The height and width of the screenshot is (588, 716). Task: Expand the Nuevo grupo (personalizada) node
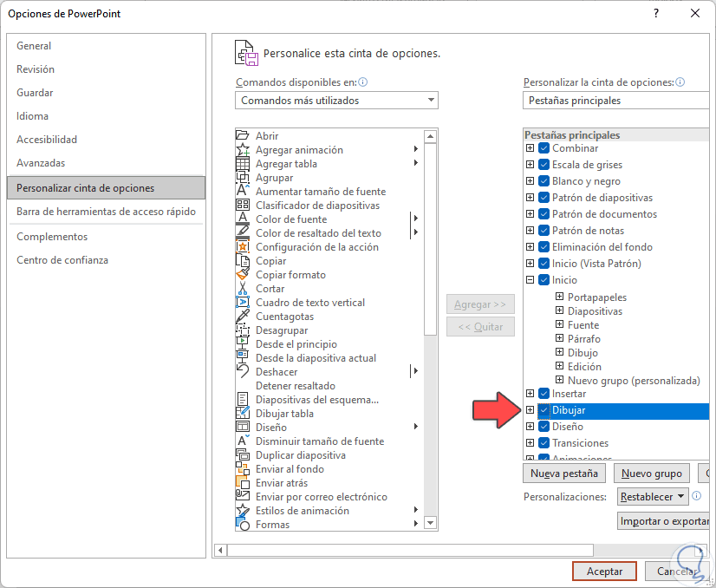[559, 380]
